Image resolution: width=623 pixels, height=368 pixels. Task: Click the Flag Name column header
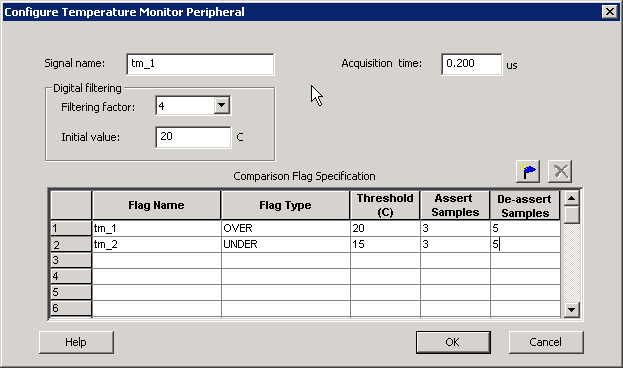157,205
